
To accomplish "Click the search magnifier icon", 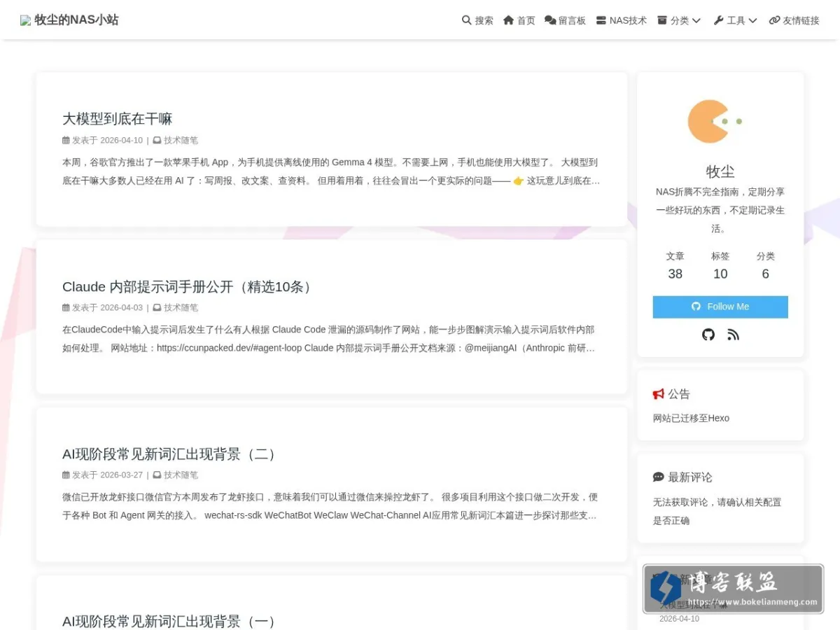I will pos(467,20).
